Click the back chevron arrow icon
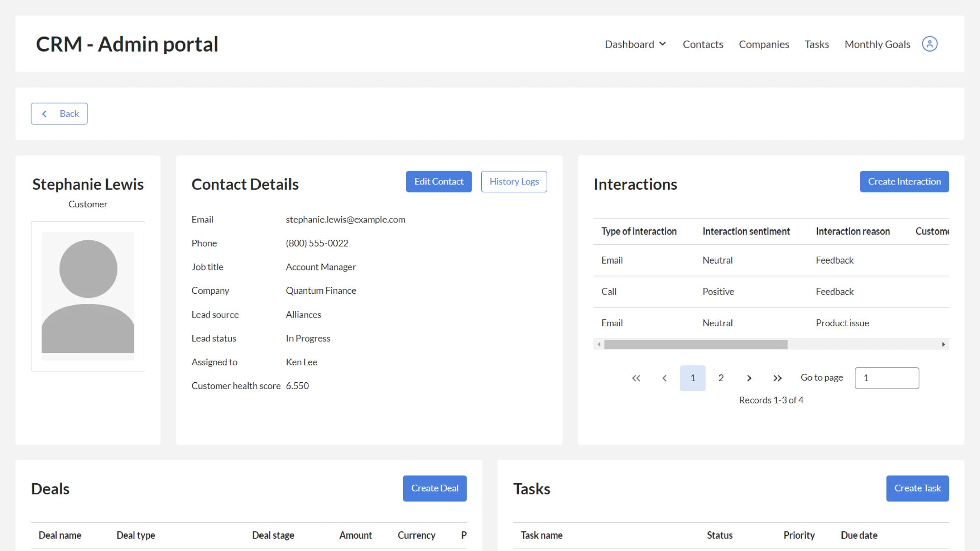 click(45, 113)
